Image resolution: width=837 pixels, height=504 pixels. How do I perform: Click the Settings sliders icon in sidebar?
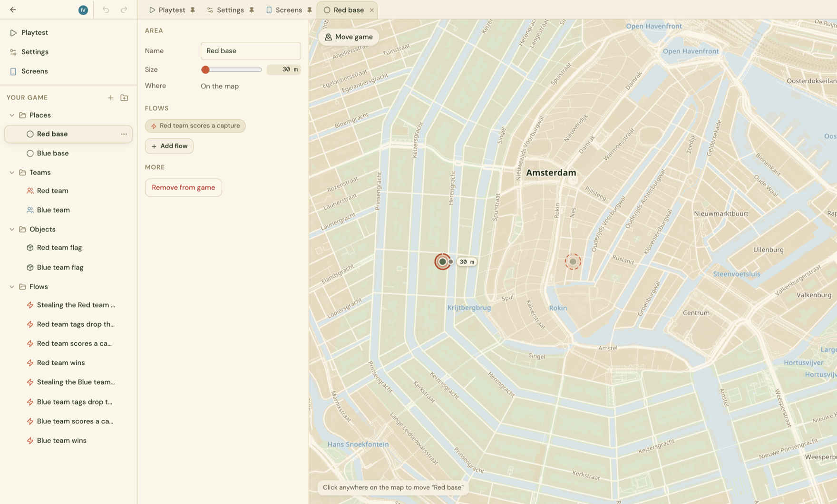coord(13,52)
